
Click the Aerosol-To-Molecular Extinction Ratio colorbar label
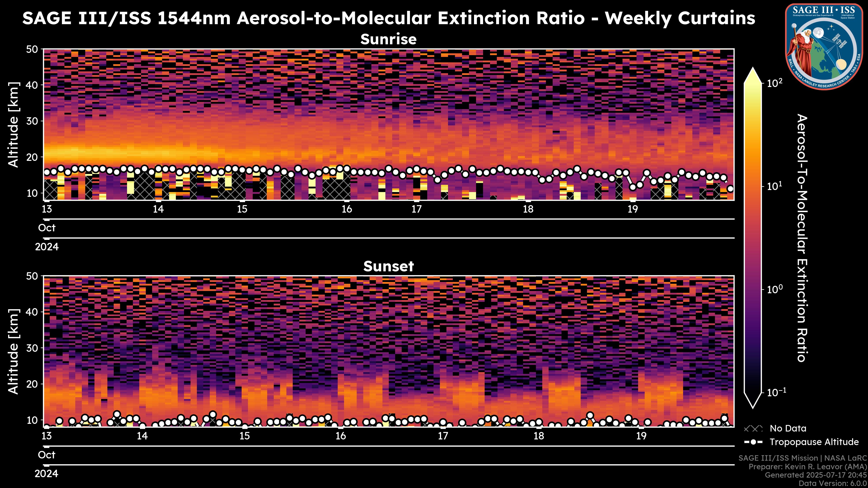(x=802, y=238)
